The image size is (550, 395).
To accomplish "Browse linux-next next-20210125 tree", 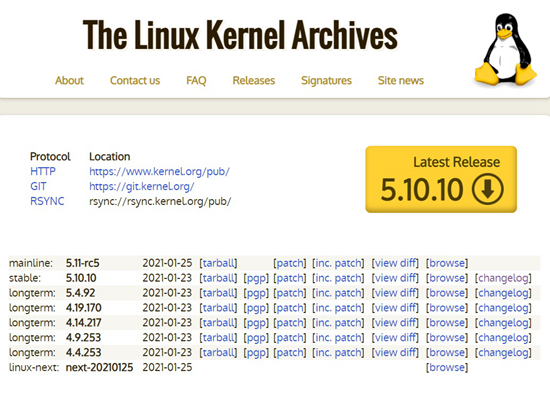I will point(447,368).
